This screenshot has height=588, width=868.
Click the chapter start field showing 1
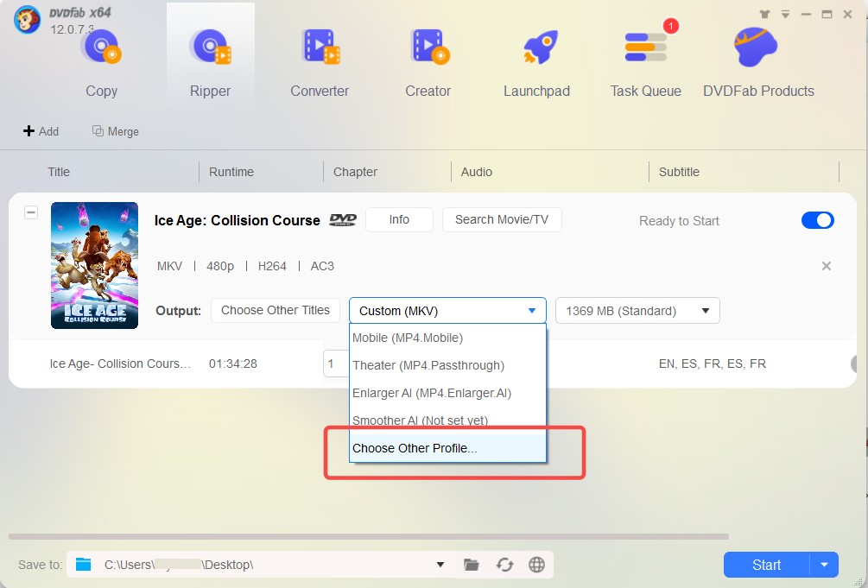pyautogui.click(x=335, y=364)
